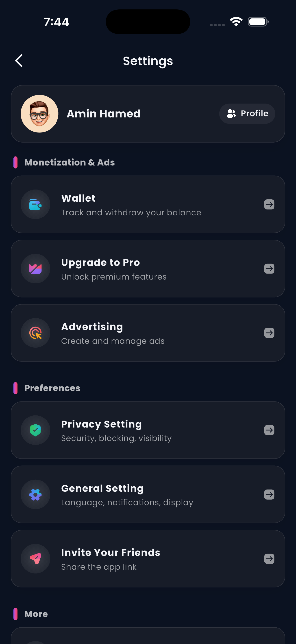The height and width of the screenshot is (644, 296).
Task: Tap the Advertising target cursor icon
Action: tap(35, 333)
